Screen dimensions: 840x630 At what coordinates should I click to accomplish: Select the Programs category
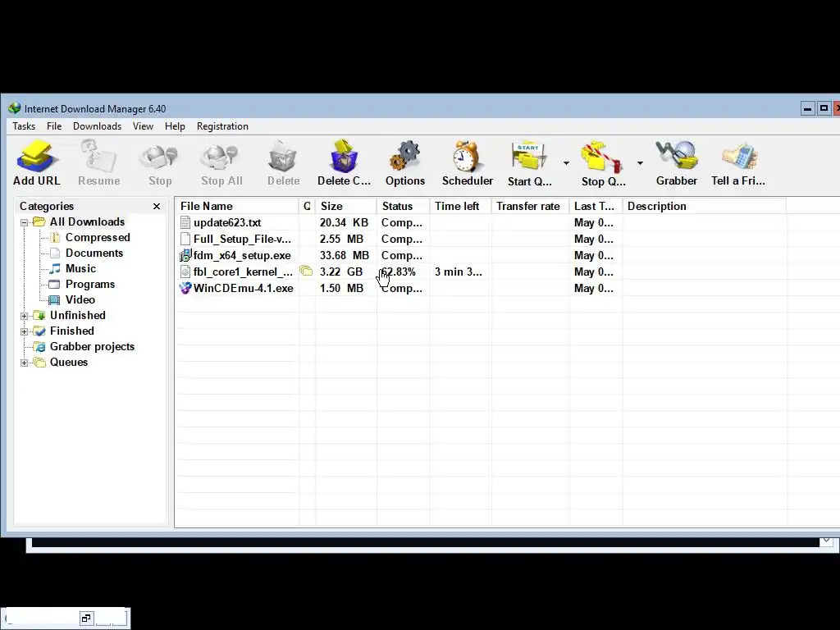pos(90,284)
